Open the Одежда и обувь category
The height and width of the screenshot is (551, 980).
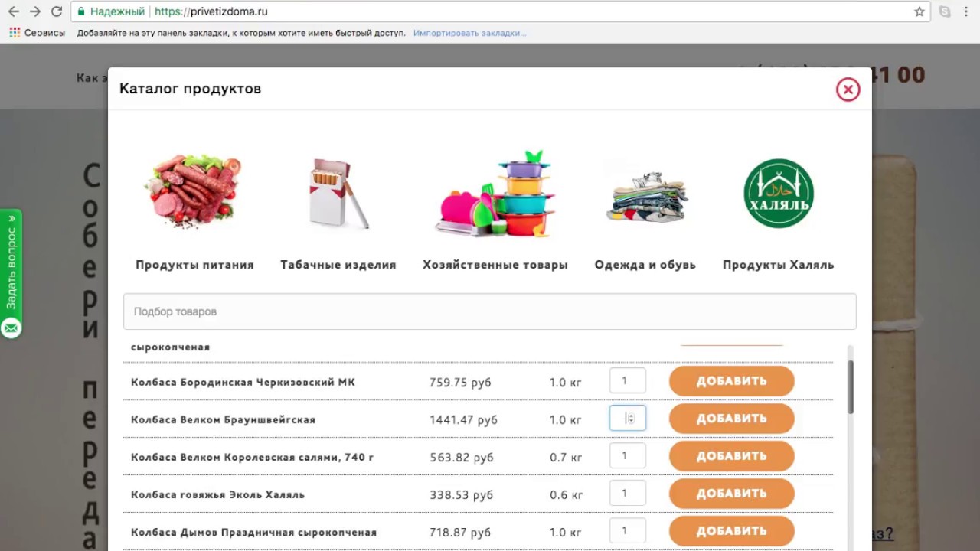click(645, 265)
